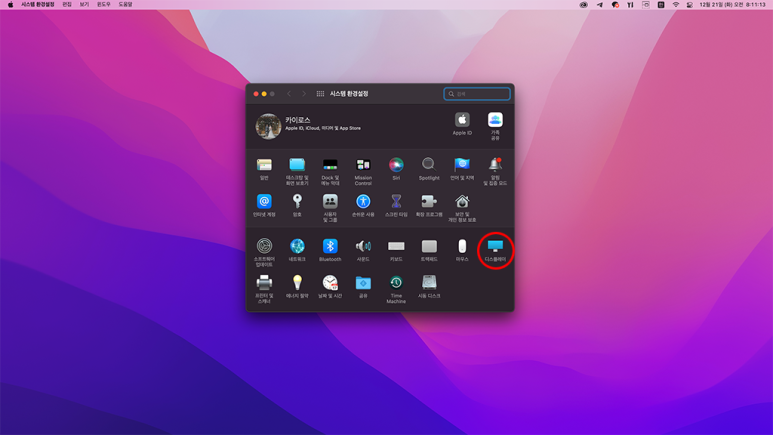Click the menu bar date and time
The height and width of the screenshot is (435, 773).
point(732,4)
